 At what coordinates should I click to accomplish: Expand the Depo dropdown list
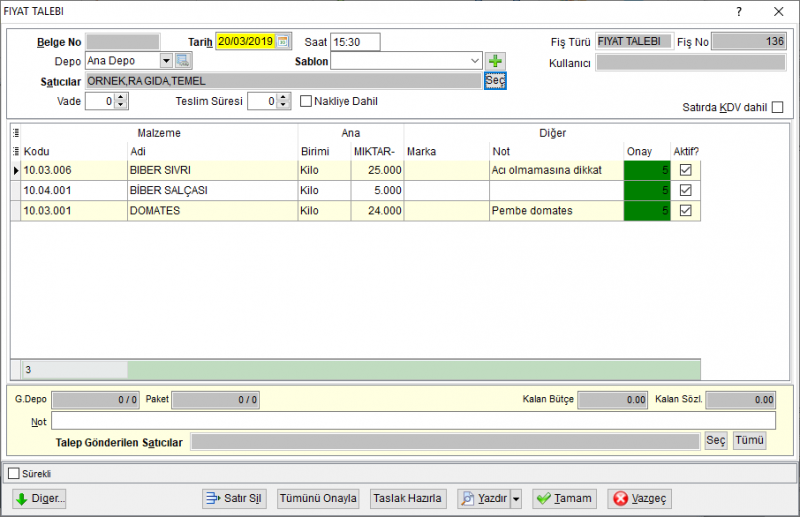point(166,61)
